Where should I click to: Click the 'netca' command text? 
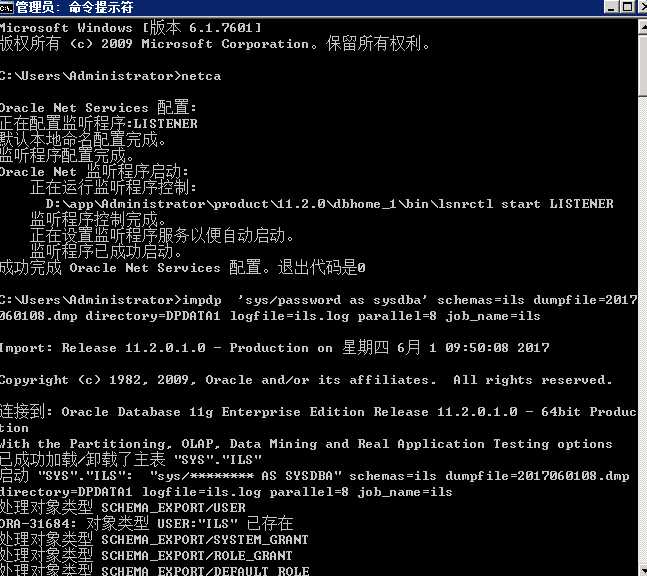[x=201, y=76]
